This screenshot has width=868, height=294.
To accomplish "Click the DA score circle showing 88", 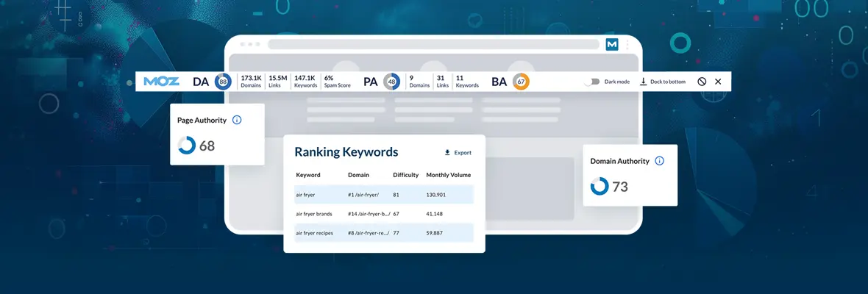I will tap(223, 82).
